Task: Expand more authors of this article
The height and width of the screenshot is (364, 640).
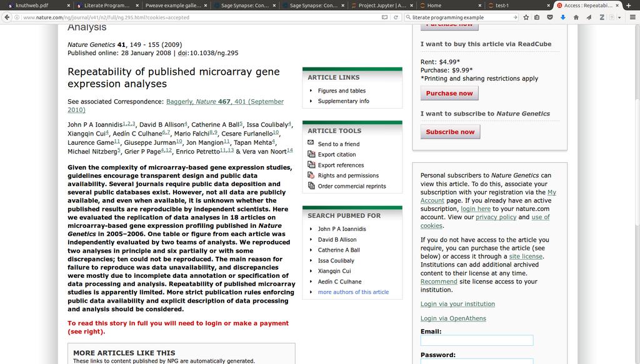Action: (353, 292)
